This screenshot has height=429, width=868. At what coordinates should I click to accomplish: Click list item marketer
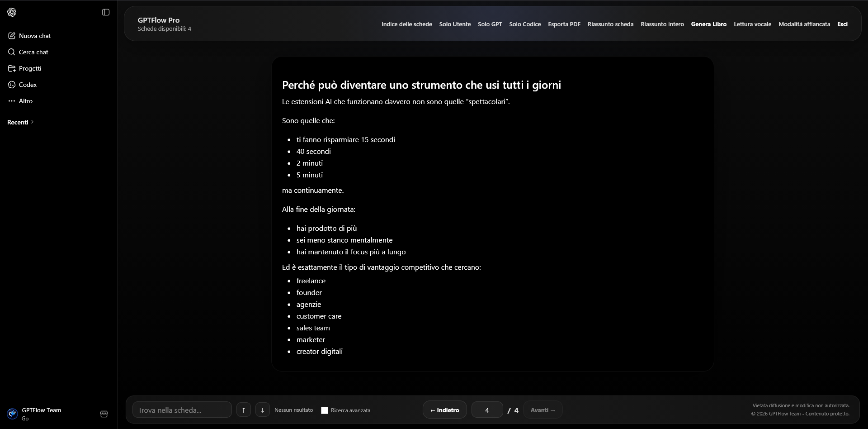311,339
